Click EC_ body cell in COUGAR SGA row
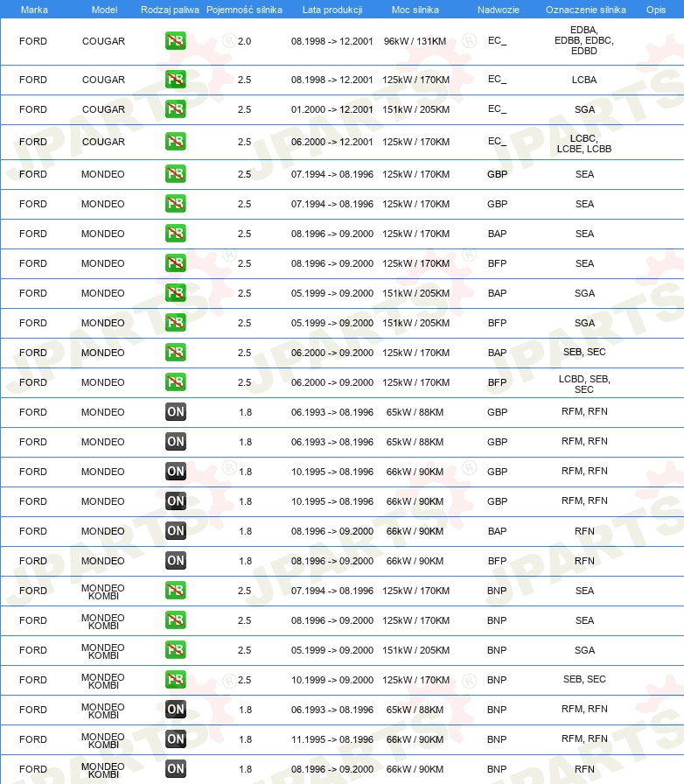The height and width of the screenshot is (784, 684). [497, 109]
